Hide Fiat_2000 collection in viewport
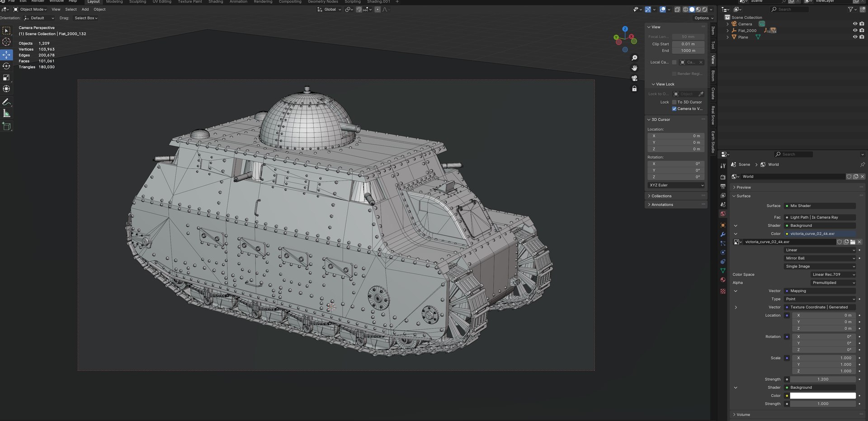The image size is (868, 421). (x=855, y=31)
